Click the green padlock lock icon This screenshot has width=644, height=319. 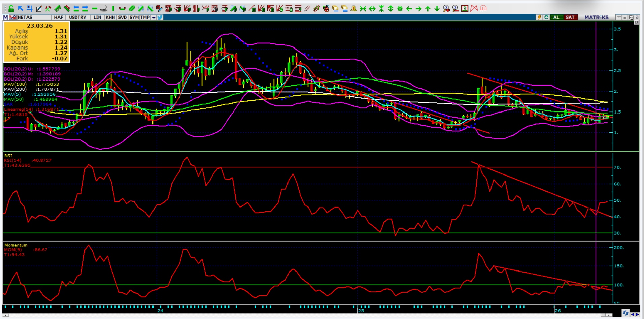[11, 9]
